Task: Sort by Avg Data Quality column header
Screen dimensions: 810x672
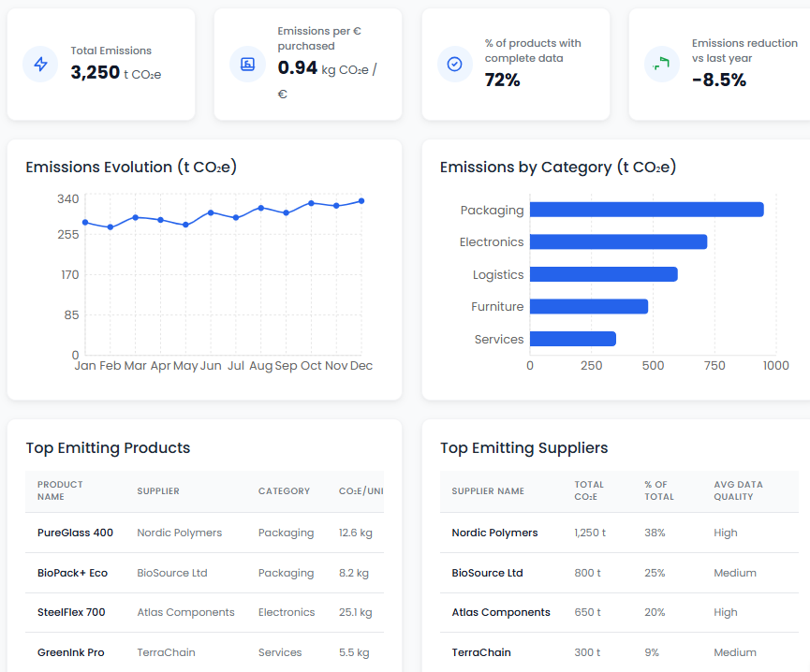Action: click(x=738, y=490)
